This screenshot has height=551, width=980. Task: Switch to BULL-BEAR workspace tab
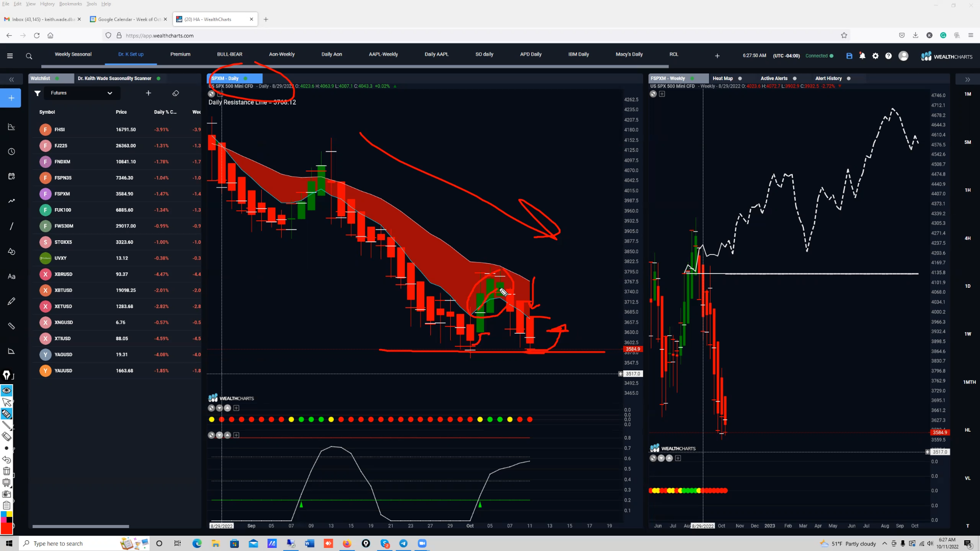click(230, 54)
